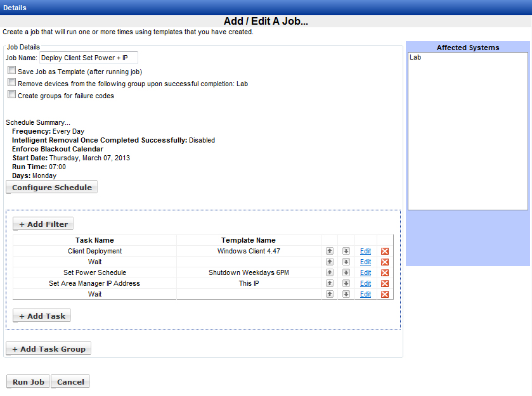
Task: Delete the Client Deployment task
Action: (x=385, y=252)
